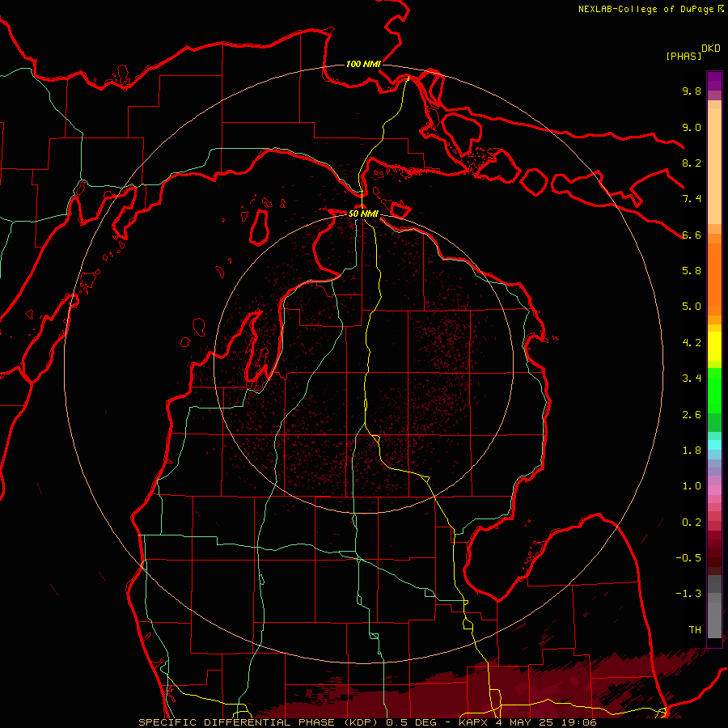Click the 0.2 scale value
The image size is (728, 728).
pyautogui.click(x=692, y=523)
